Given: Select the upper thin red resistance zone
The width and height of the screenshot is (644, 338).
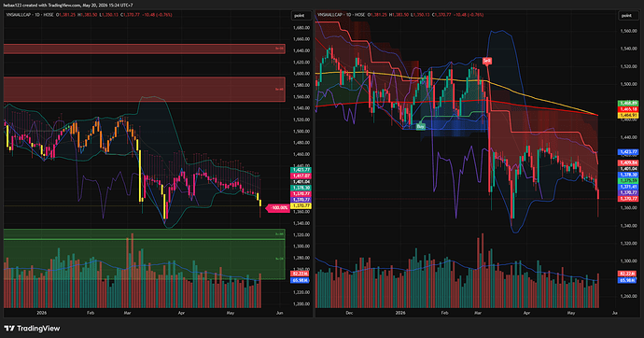Looking at the screenshot, I should (x=144, y=49).
